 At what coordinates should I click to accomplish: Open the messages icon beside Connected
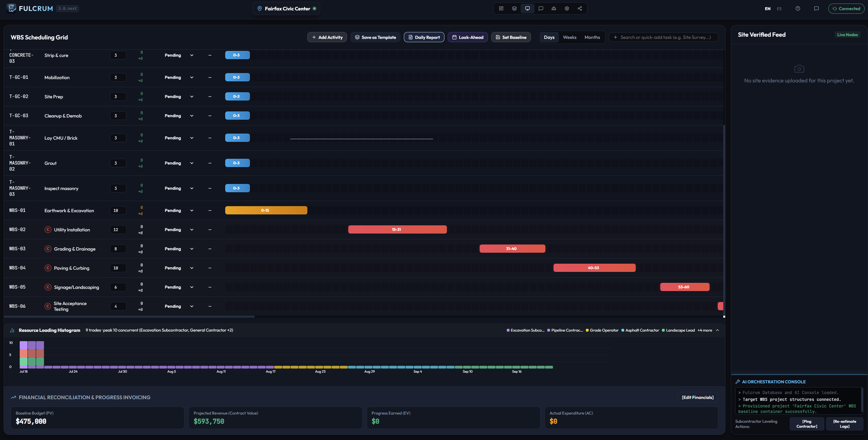[x=816, y=8]
